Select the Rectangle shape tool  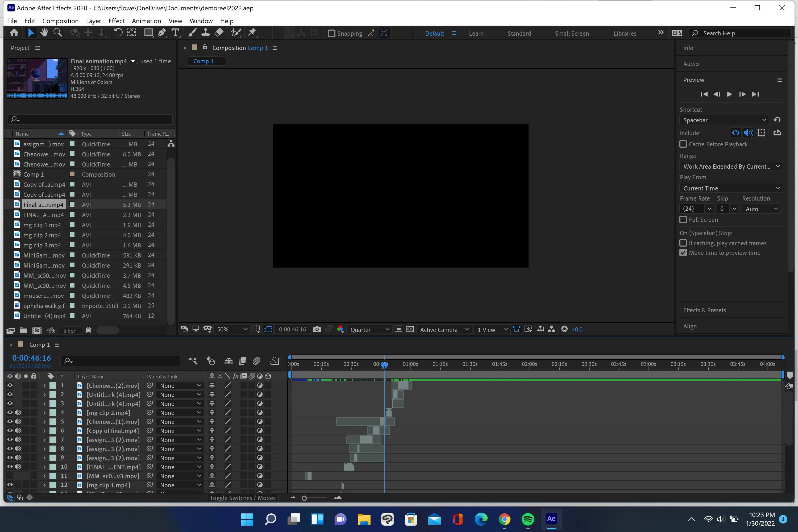click(148, 32)
